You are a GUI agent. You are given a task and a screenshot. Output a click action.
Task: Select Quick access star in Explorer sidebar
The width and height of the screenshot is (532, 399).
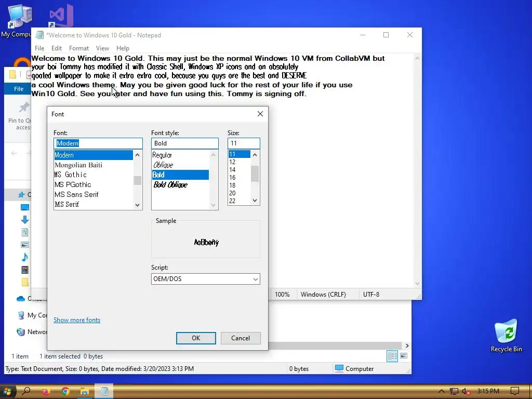click(21, 195)
